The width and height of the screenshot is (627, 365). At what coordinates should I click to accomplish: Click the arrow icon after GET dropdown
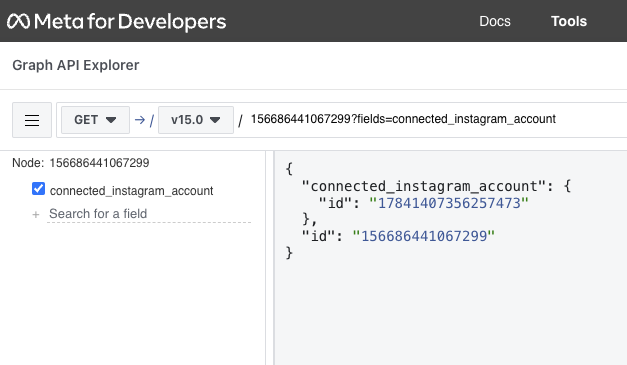(x=140, y=120)
